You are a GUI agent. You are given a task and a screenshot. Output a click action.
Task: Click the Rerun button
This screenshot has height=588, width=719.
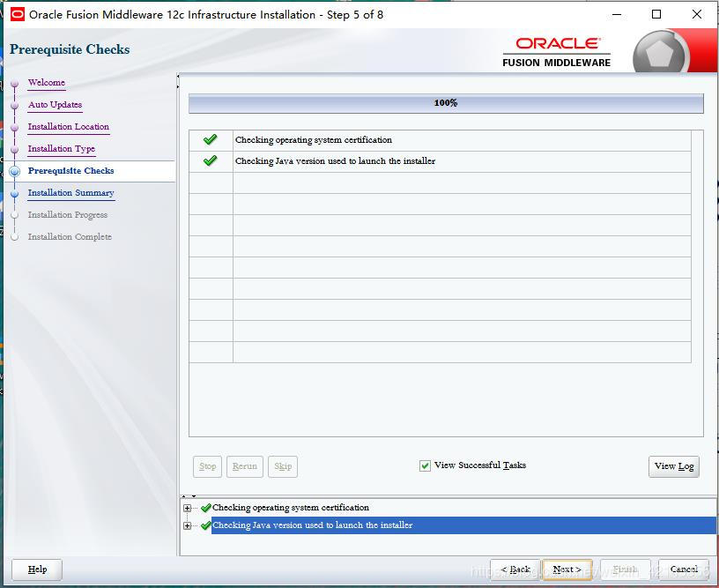pyautogui.click(x=245, y=466)
